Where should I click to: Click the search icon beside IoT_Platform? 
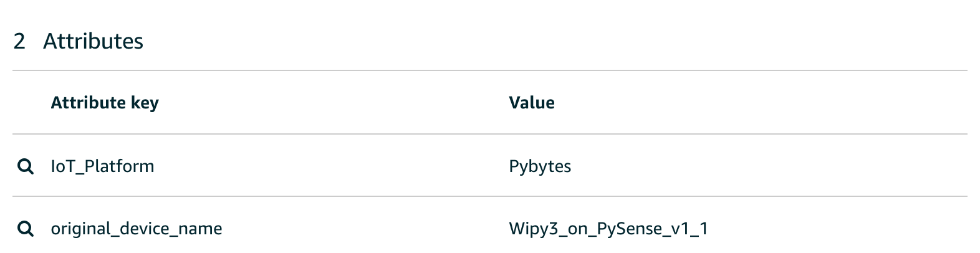pyautogui.click(x=25, y=166)
